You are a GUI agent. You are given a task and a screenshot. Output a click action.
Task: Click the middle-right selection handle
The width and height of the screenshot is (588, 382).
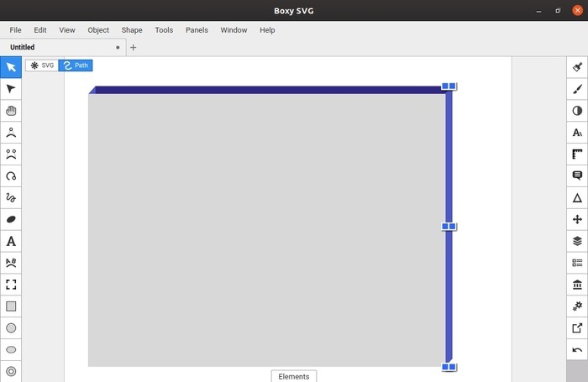tap(449, 227)
